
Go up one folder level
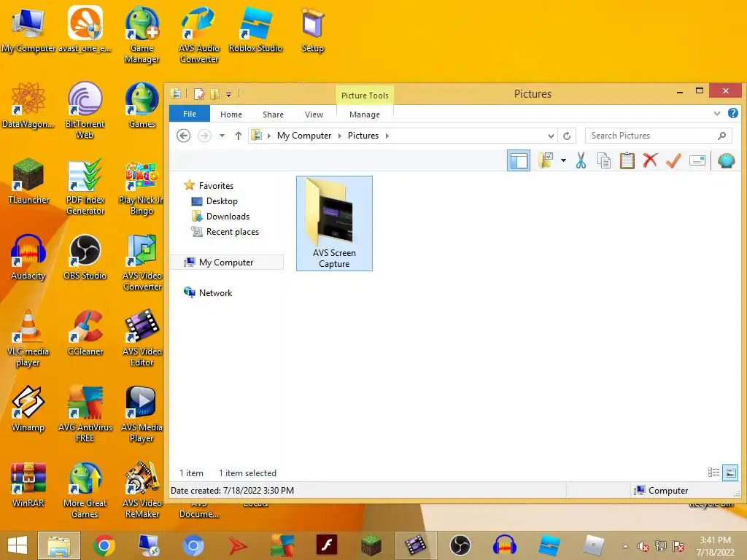point(239,136)
